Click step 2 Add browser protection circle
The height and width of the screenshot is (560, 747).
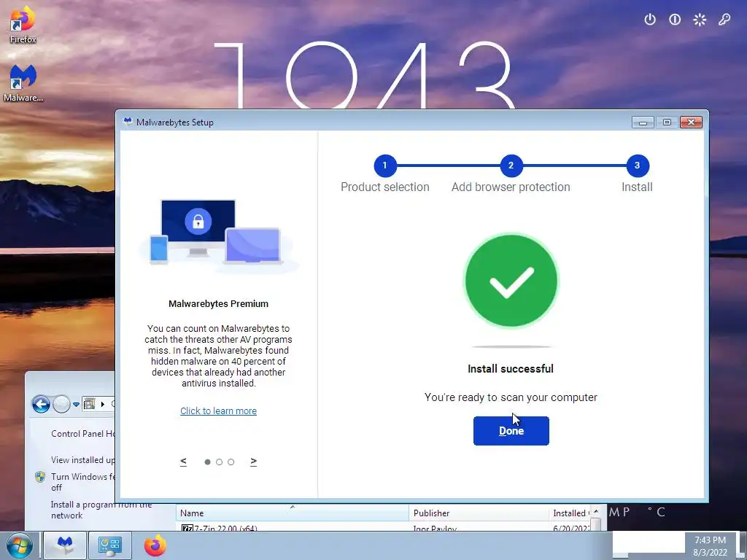pyautogui.click(x=511, y=166)
